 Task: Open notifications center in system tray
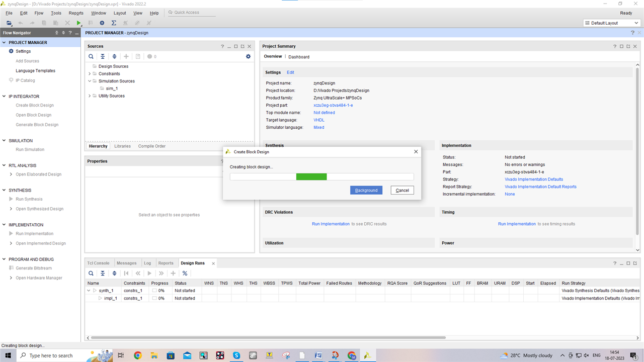634,355
